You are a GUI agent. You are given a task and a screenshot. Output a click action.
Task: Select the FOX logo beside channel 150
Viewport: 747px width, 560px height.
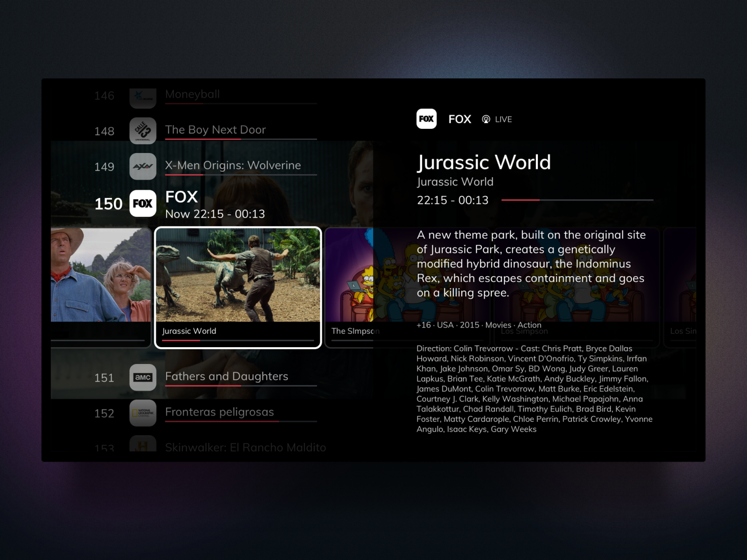pos(143,203)
